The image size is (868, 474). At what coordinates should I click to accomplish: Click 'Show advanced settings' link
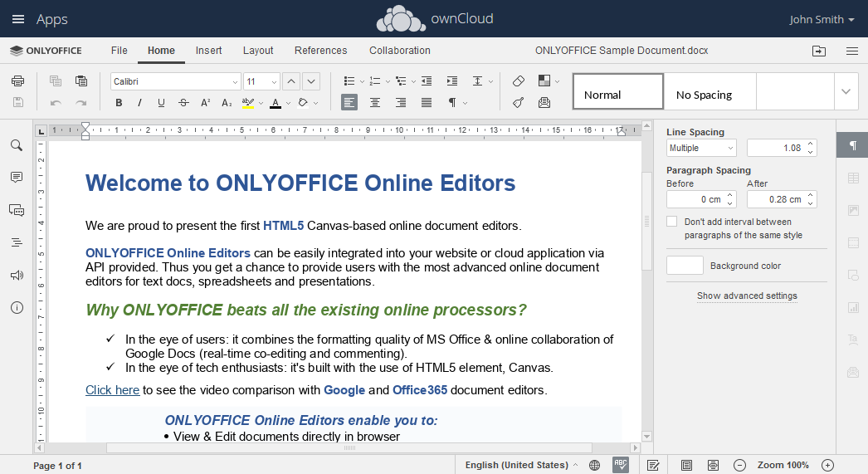747,296
